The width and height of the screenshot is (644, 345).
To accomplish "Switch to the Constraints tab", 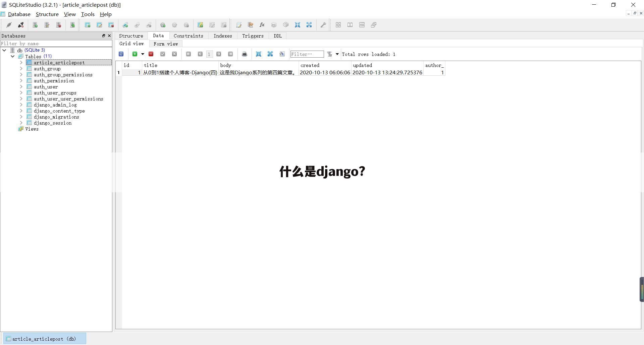I will tap(188, 36).
